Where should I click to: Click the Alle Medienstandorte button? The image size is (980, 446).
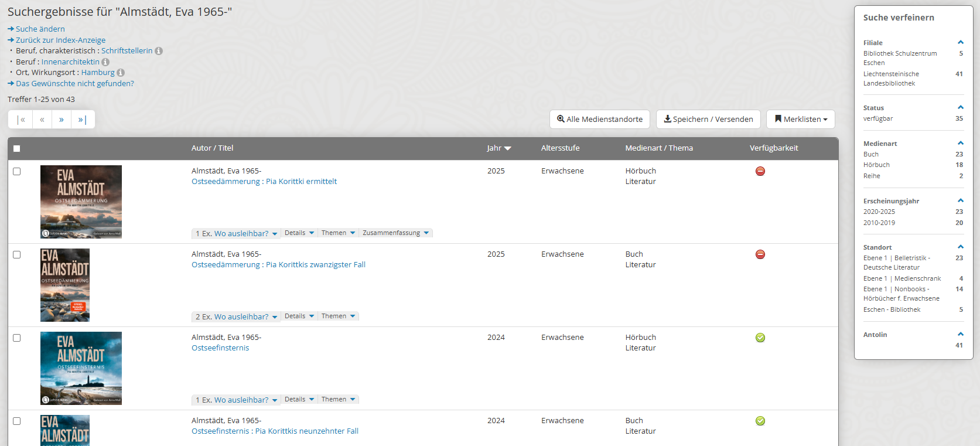[x=599, y=119]
